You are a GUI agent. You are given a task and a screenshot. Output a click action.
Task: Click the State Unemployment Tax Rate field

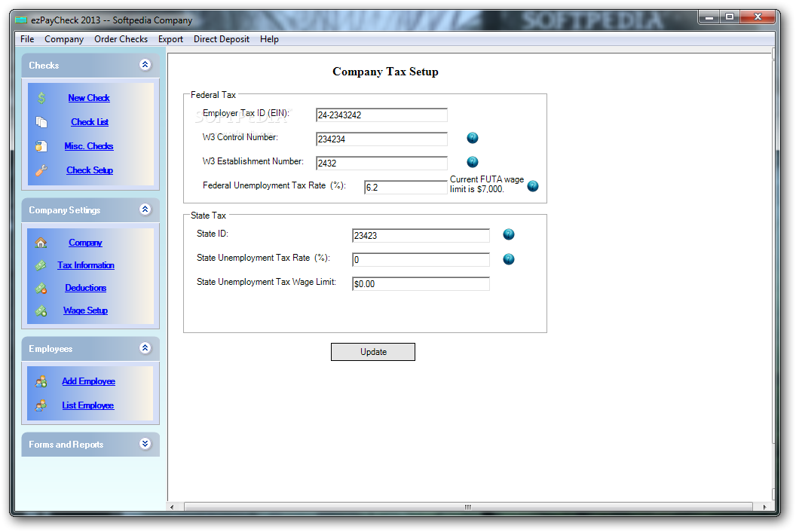[421, 260]
